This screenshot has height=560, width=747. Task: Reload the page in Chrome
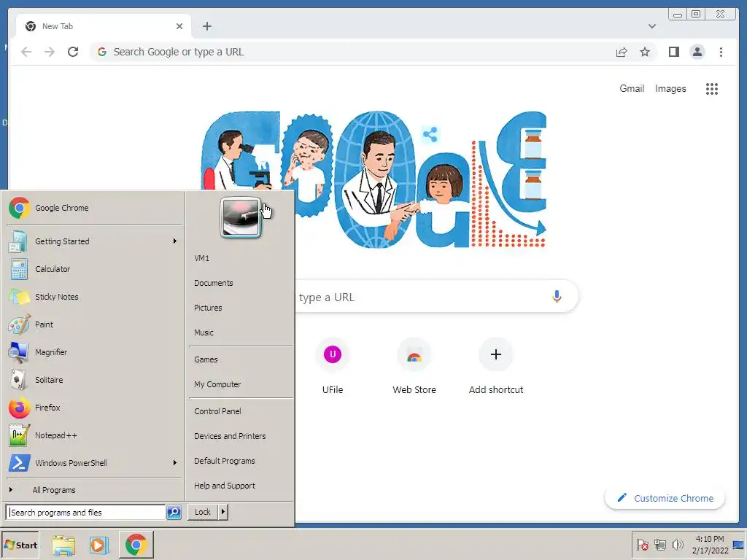(x=73, y=52)
